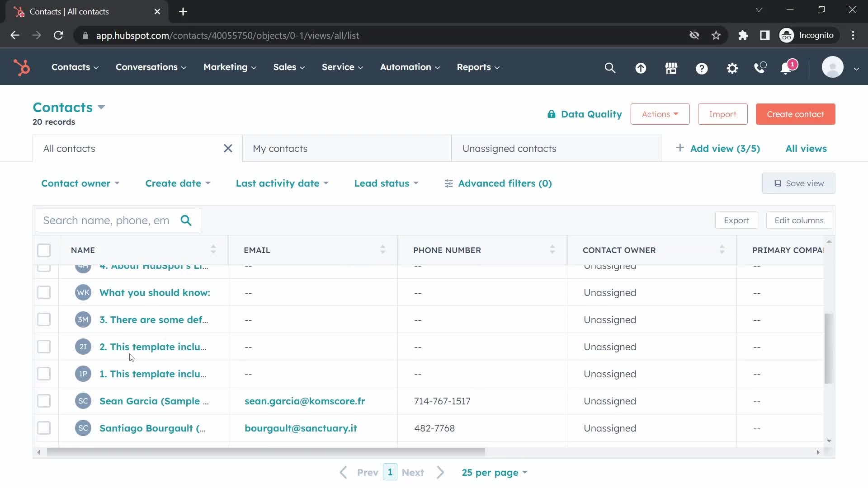Open Edit columns
868x488 pixels.
tap(799, 221)
